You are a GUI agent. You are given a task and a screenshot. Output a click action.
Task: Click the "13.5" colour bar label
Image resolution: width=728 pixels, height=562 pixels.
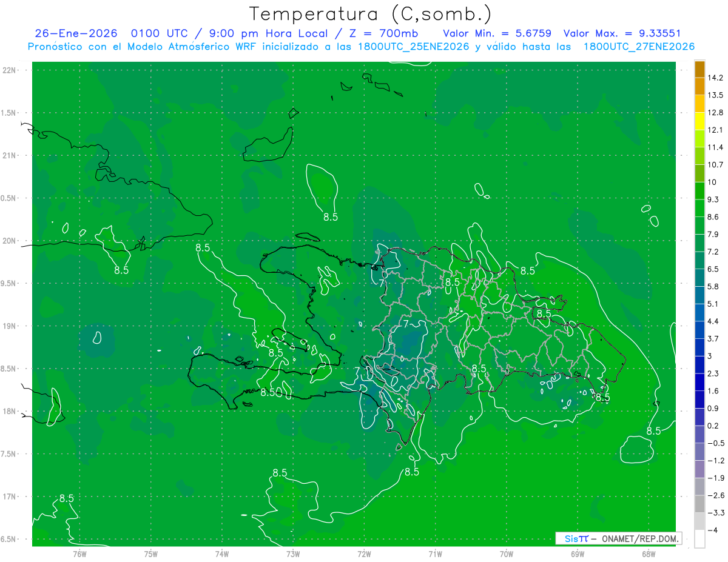[716, 95]
